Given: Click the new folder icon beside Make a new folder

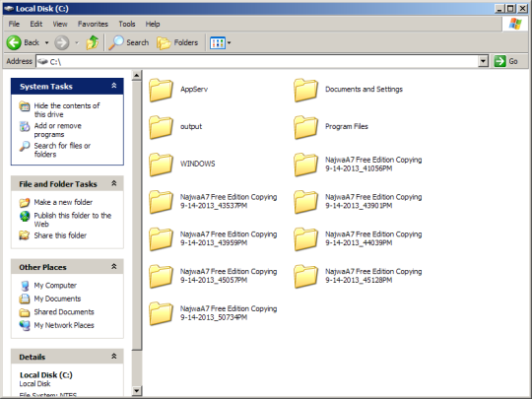Looking at the screenshot, I should point(25,203).
